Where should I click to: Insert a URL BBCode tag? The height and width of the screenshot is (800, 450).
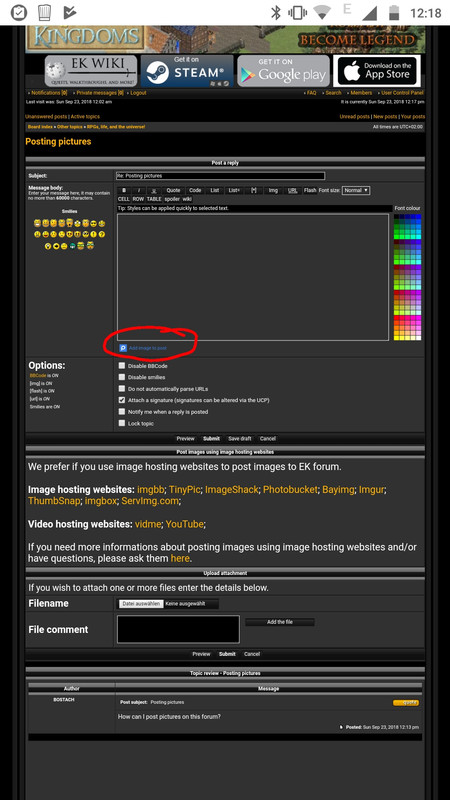[x=292, y=190]
